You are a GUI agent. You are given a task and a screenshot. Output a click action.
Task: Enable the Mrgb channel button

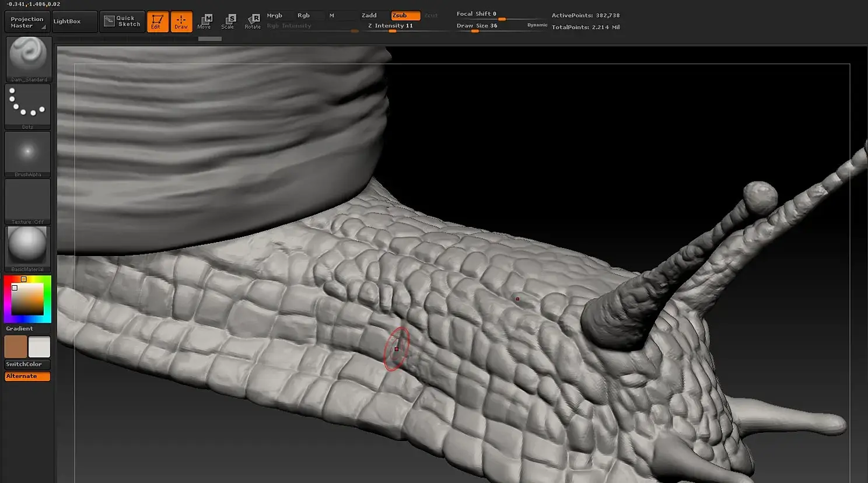coord(274,16)
